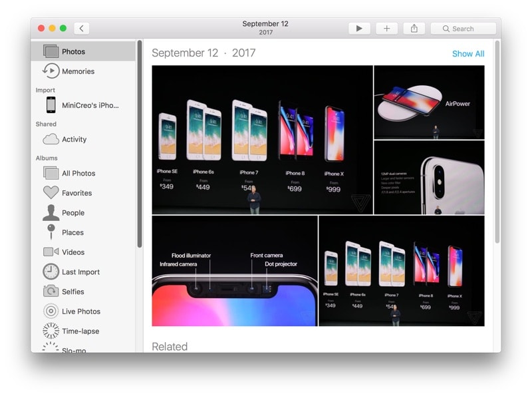Viewport: 532px width, 396px height.
Task: Open All Photos album icon
Action: 51,173
